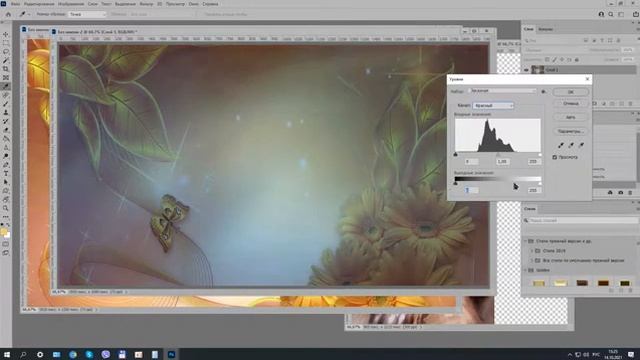Click OK in the Levels dialog
The height and width of the screenshot is (360, 640).
click(571, 92)
